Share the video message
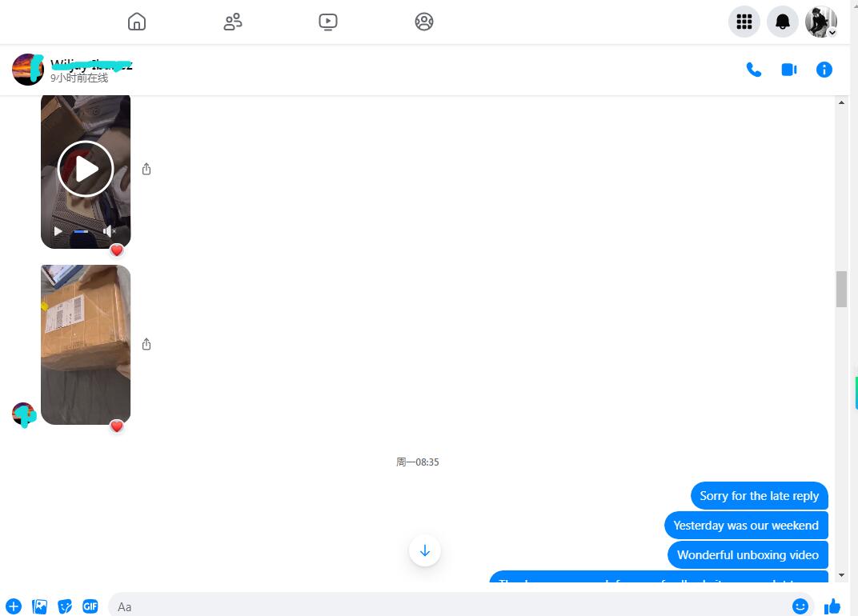The height and width of the screenshot is (616, 858). click(x=146, y=169)
